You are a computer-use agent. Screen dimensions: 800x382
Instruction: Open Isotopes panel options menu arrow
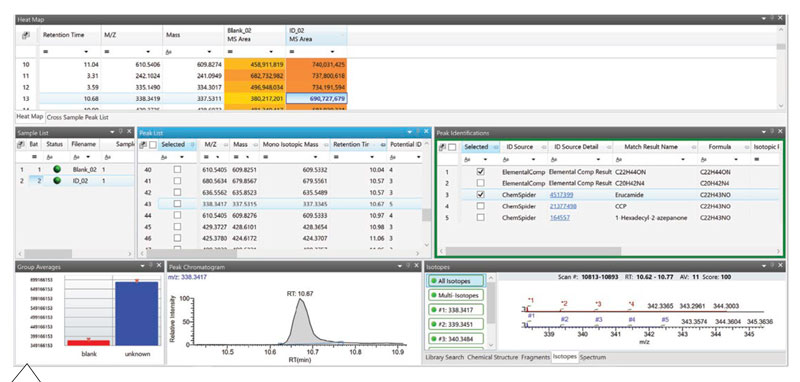click(764, 266)
